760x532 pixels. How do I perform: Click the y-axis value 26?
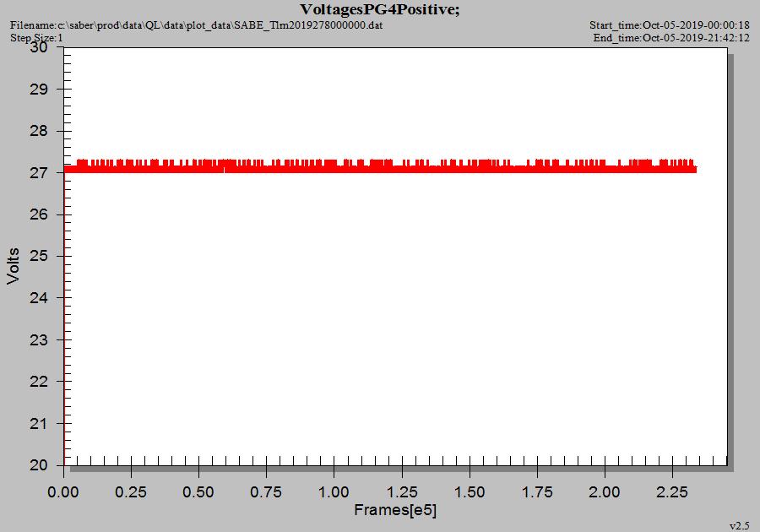pyautogui.click(x=39, y=214)
